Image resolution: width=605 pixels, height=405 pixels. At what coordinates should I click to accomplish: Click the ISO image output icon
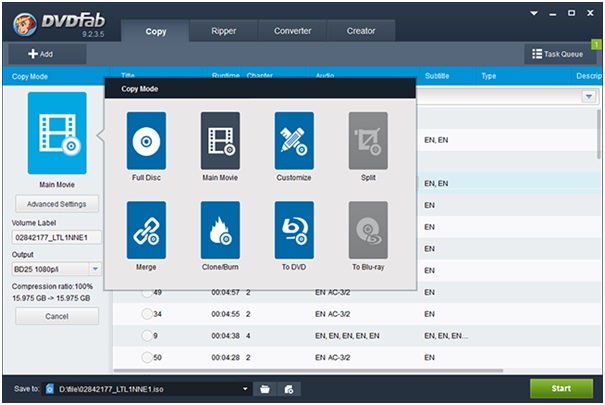click(289, 389)
